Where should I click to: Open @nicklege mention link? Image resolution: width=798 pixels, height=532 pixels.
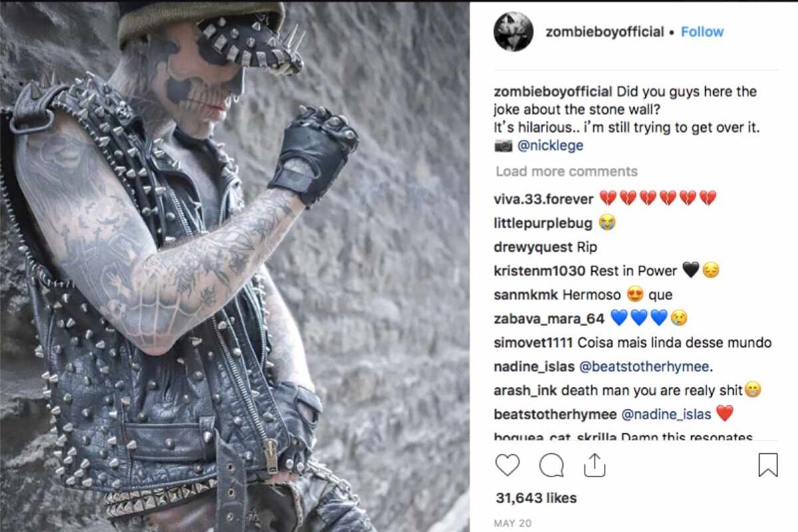point(550,146)
